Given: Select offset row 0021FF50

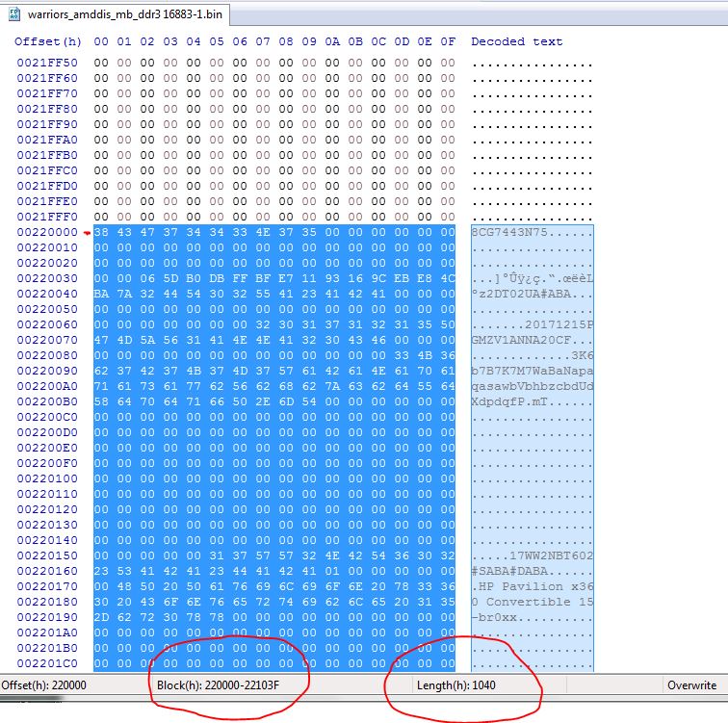Looking at the screenshot, I should coord(47,63).
